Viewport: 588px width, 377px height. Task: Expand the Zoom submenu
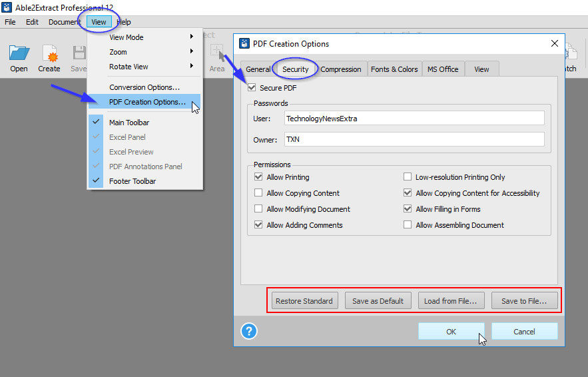[x=145, y=52]
